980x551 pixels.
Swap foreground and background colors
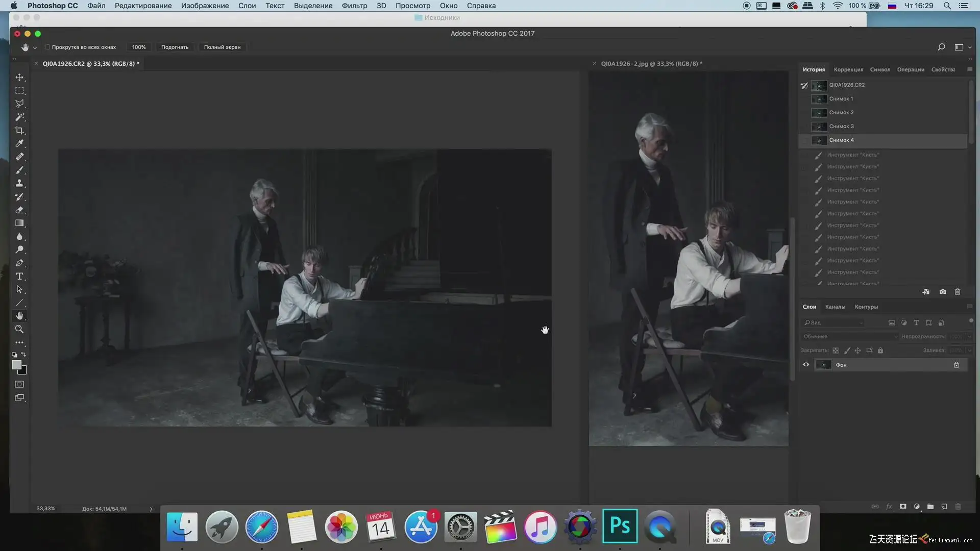[23, 354]
